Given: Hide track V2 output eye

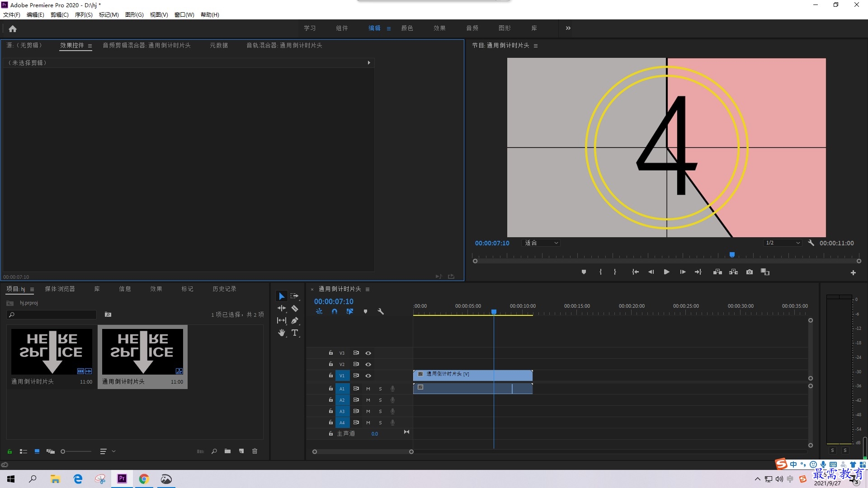Looking at the screenshot, I should coord(368,364).
